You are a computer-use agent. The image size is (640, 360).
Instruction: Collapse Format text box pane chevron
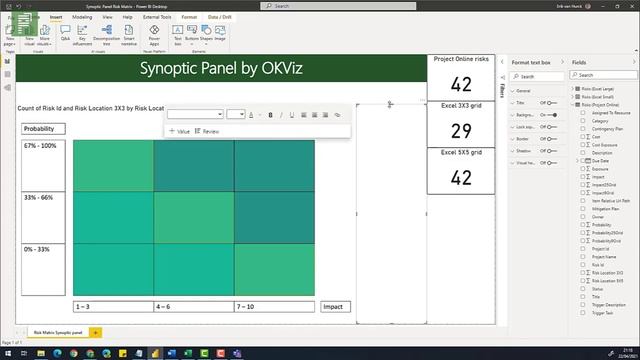562,62
